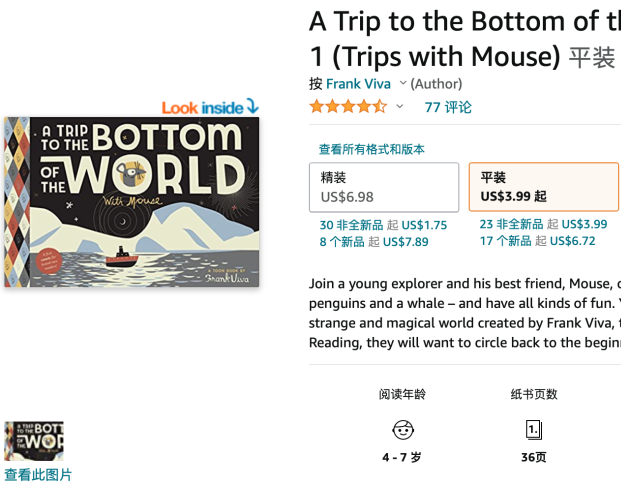Click the reading age face icon
This screenshot has height=485, width=621.
coord(403,430)
